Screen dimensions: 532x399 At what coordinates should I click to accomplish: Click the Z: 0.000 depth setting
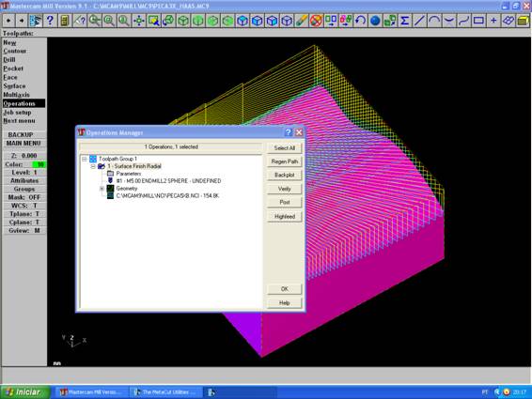[23, 156]
